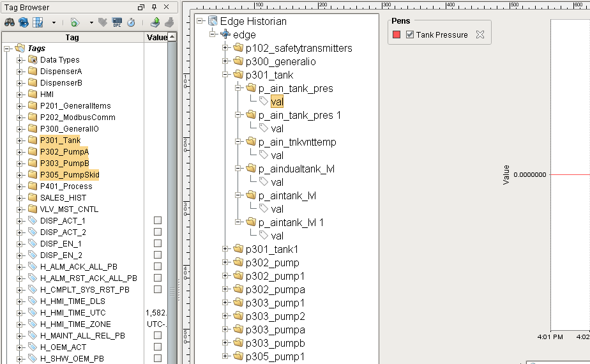
Task: Expand the DispenserA folder
Action: pos(19,72)
